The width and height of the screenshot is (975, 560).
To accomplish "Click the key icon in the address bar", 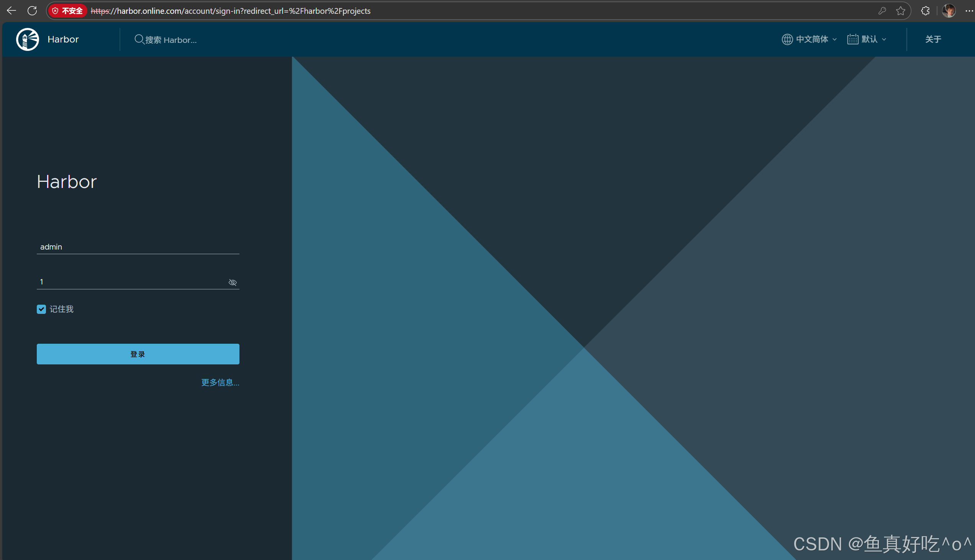I will point(882,10).
